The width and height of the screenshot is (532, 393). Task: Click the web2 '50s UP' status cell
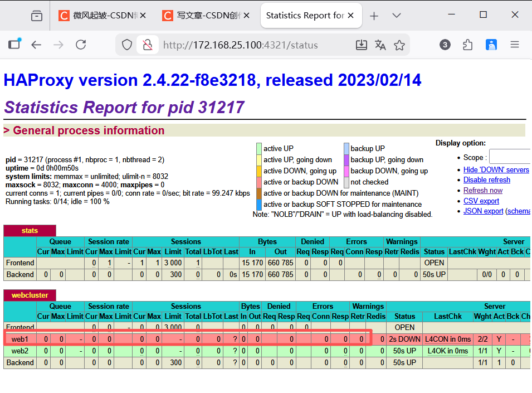404,351
